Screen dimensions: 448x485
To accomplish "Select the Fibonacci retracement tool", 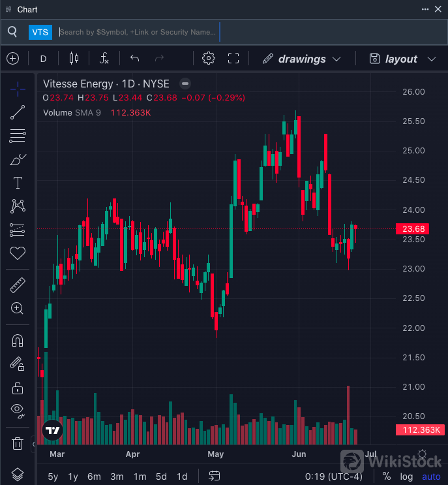I will point(18,136).
